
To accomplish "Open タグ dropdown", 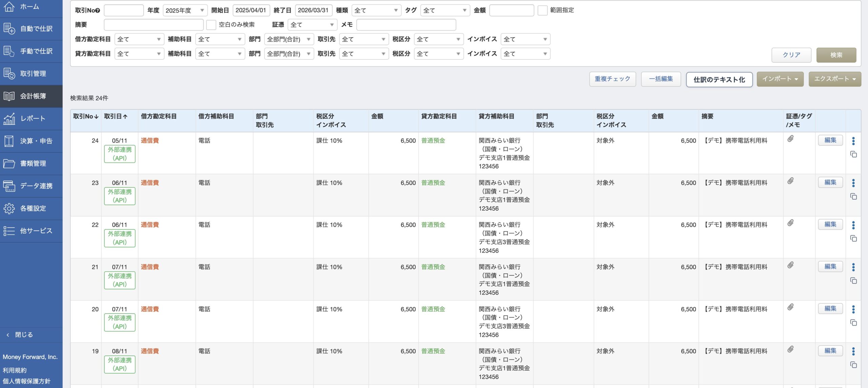I will 445,11.
